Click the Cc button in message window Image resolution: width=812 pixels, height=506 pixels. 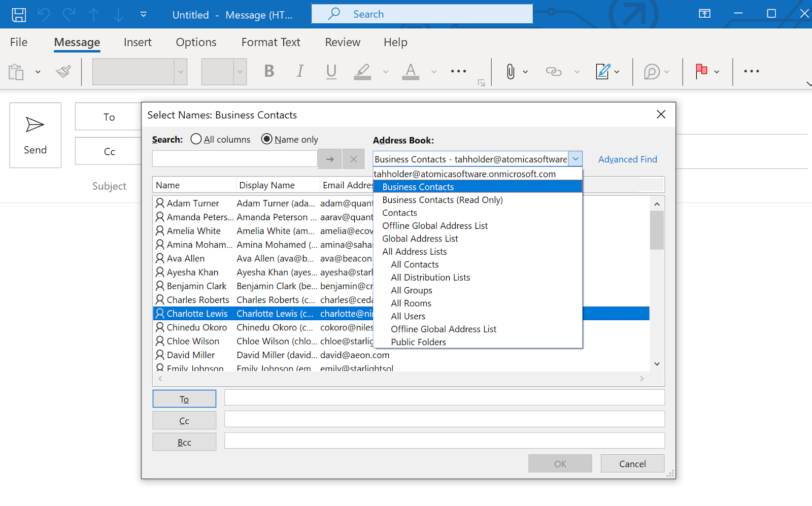109,151
